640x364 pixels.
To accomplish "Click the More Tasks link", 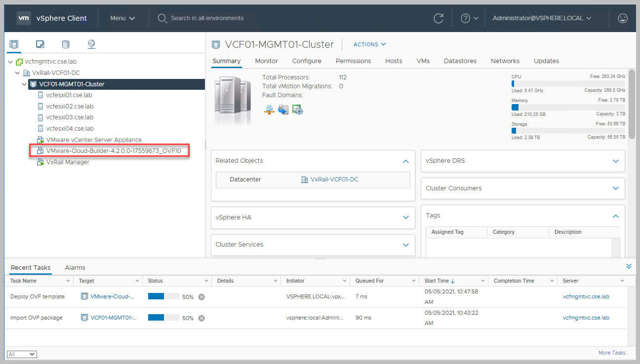I will (611, 353).
